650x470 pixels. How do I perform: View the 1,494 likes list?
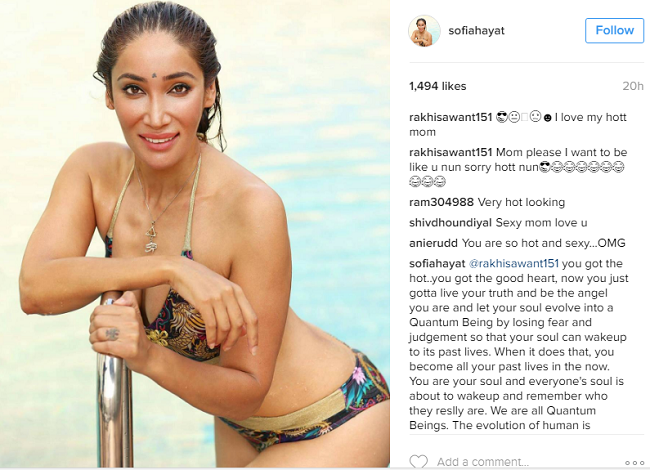(437, 86)
